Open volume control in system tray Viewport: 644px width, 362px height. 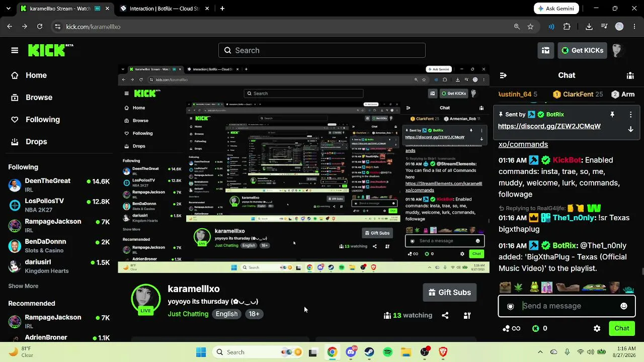click(590, 352)
